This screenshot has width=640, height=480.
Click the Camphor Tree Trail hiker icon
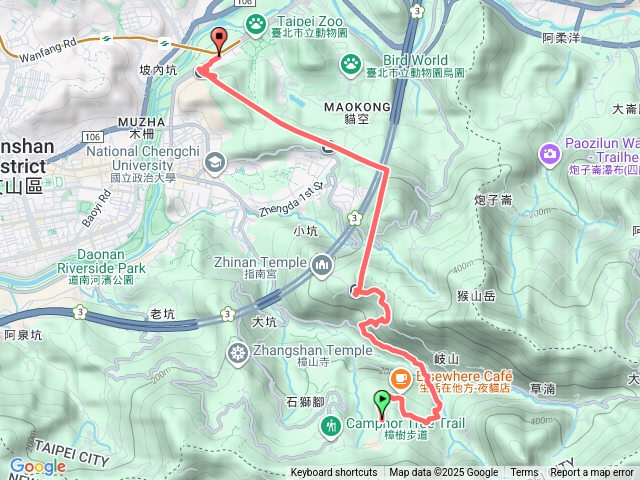(x=331, y=427)
